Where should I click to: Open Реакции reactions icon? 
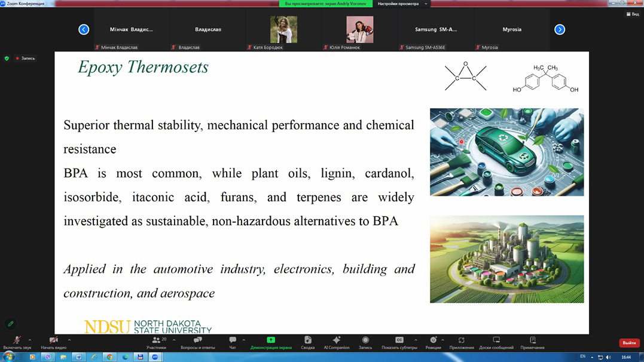tap(433, 340)
